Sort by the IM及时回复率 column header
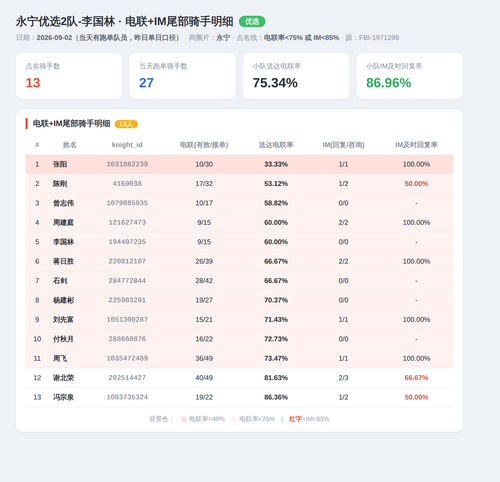The image size is (500, 482). (x=416, y=145)
